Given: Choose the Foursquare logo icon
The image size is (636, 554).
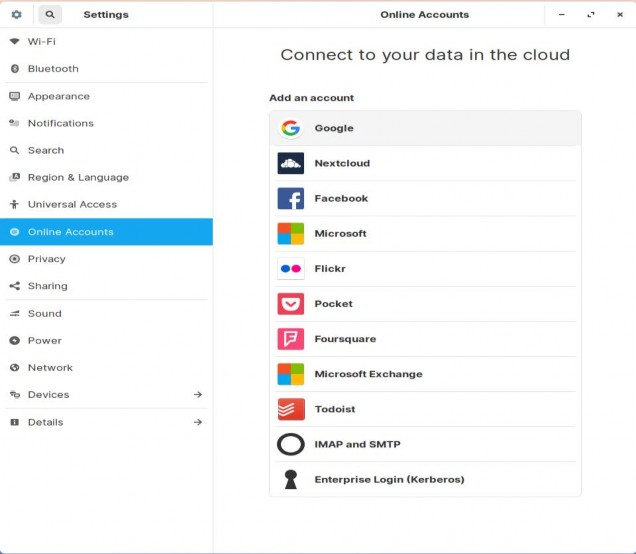Looking at the screenshot, I should 291,339.
